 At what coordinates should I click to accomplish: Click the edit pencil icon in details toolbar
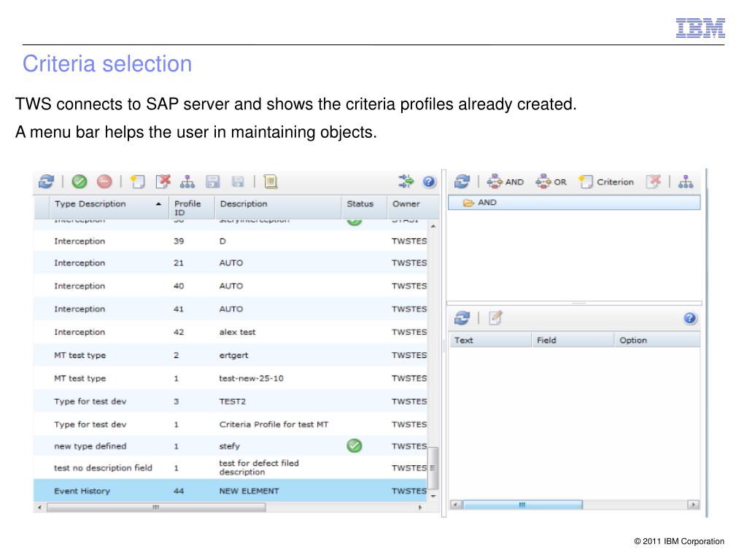click(x=495, y=318)
